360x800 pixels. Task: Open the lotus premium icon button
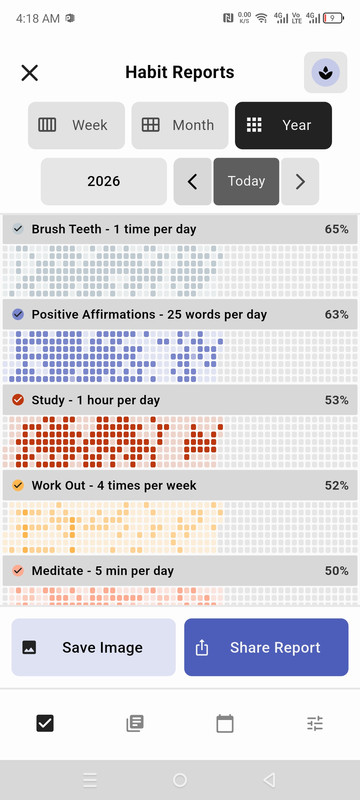click(x=325, y=72)
